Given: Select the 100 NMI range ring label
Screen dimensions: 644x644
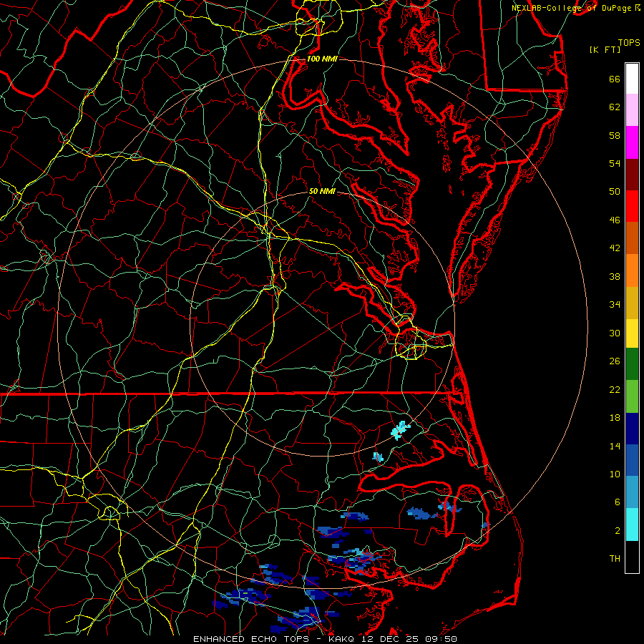Looking at the screenshot, I should [322, 59].
